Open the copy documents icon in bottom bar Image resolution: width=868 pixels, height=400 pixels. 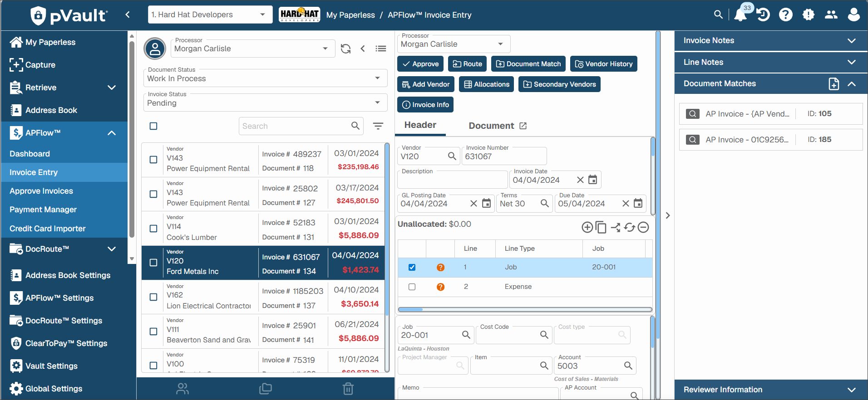(x=266, y=389)
